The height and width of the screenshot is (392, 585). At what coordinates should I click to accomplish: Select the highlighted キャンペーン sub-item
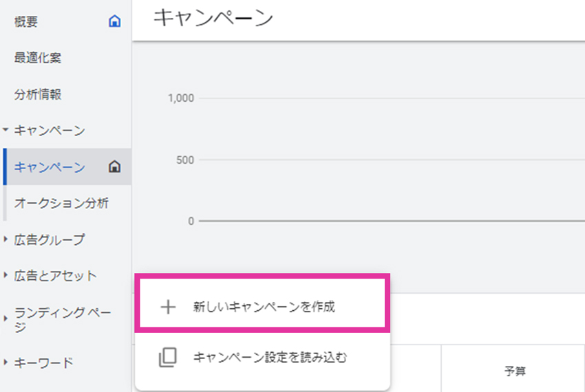pos(67,166)
